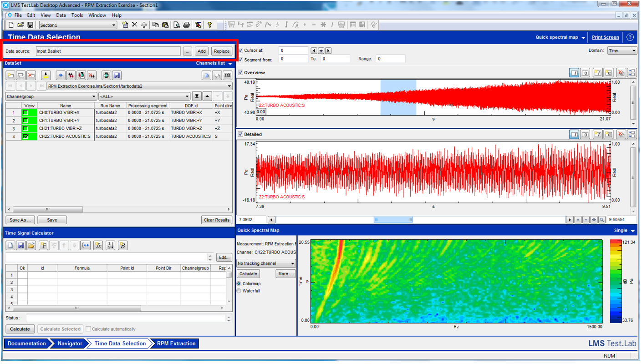This screenshot has width=642, height=364.
Task: Click the Print Screen link
Action: point(606,37)
